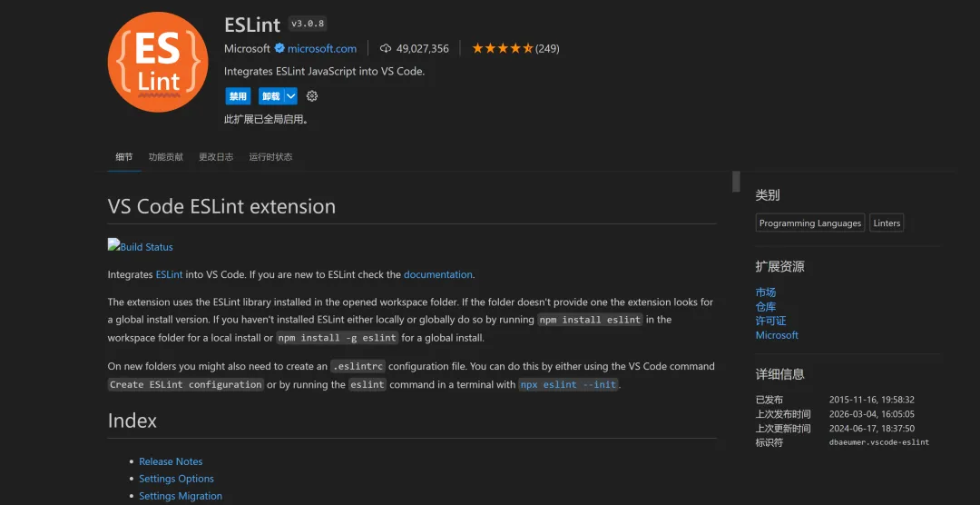
Task: Open the Settings Options index link
Action: tap(176, 478)
